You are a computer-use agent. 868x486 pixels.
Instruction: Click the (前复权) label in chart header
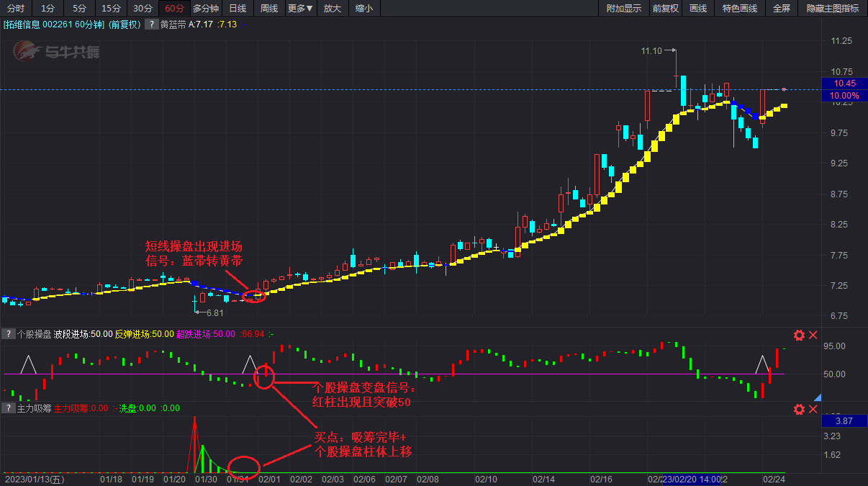[x=125, y=24]
